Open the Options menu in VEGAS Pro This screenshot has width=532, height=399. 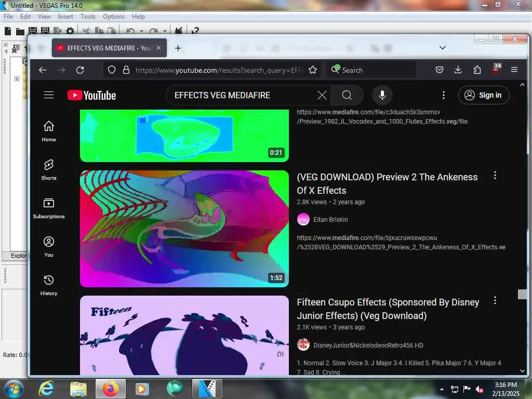click(114, 17)
